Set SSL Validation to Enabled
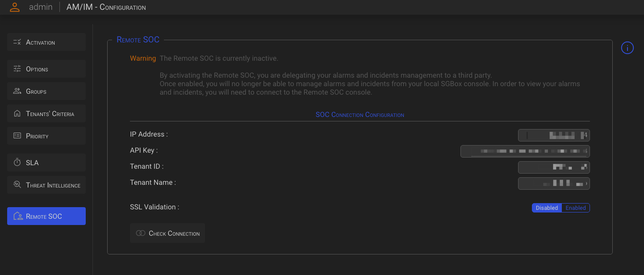Screen dimensions: 644x275 (x=576, y=208)
